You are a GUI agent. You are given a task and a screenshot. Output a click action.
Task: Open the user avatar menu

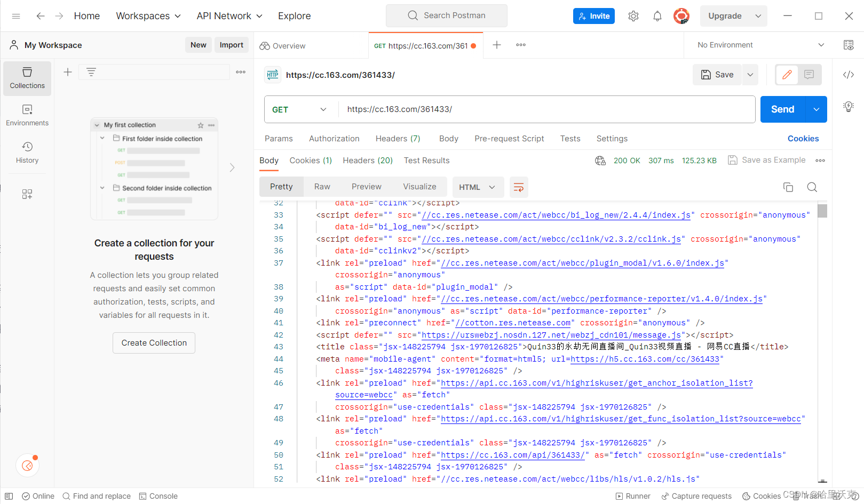point(681,16)
